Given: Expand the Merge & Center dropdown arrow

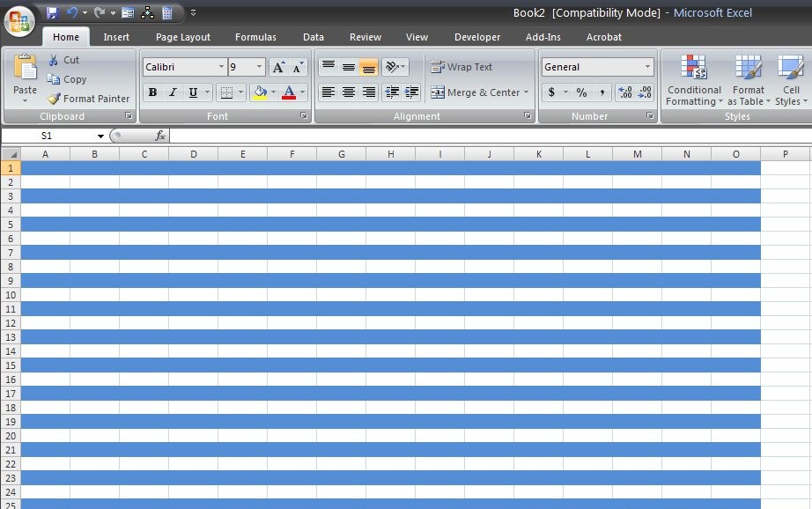Looking at the screenshot, I should (x=526, y=92).
